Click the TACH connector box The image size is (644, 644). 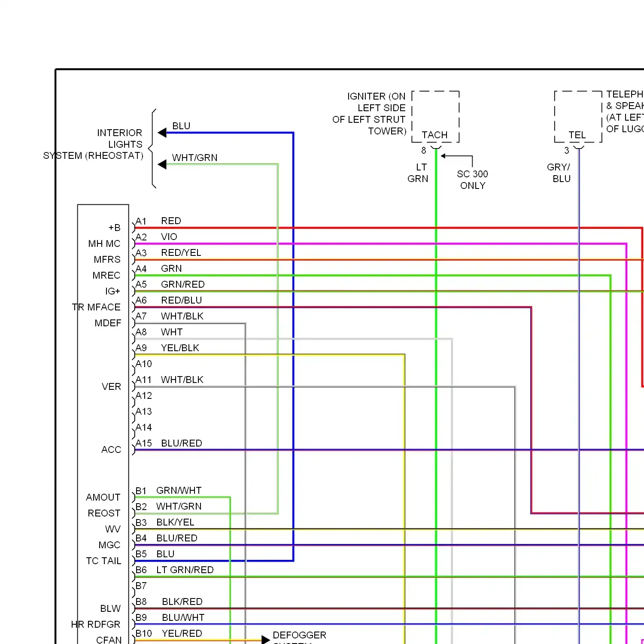tap(435, 116)
